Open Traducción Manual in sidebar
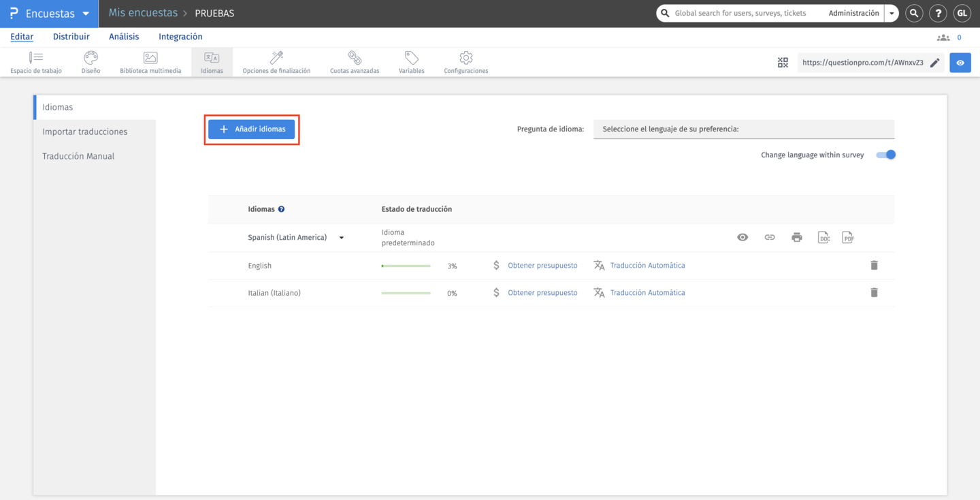 point(78,156)
